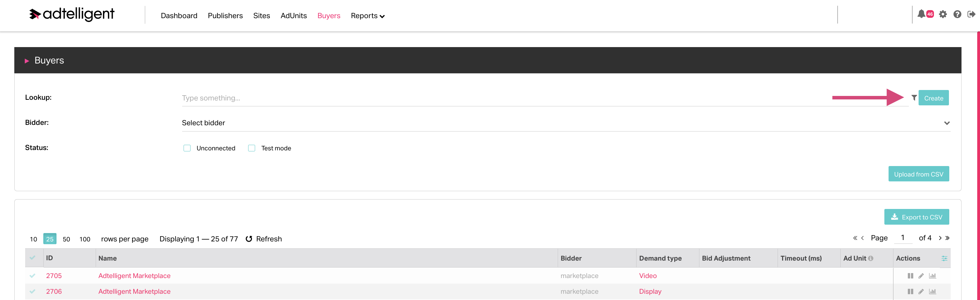Click the help question mark icon
Viewport: 980px width, 300px height.
957,14
